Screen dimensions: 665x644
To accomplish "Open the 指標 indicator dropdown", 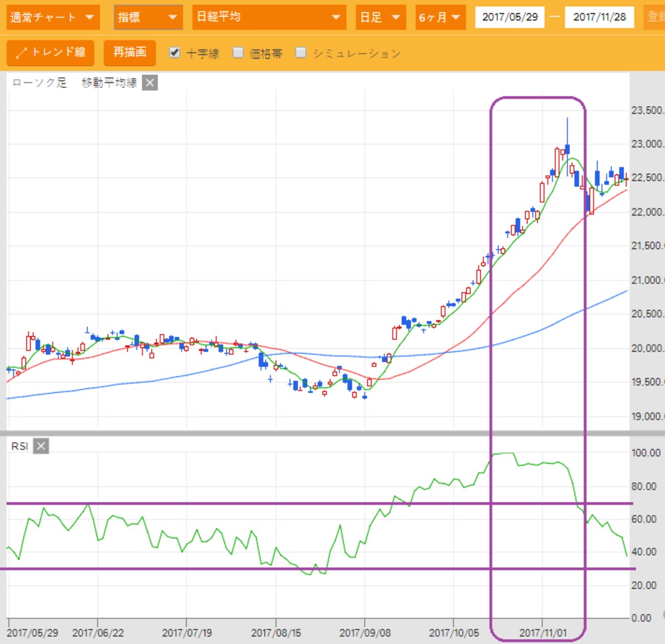I will click(x=148, y=18).
